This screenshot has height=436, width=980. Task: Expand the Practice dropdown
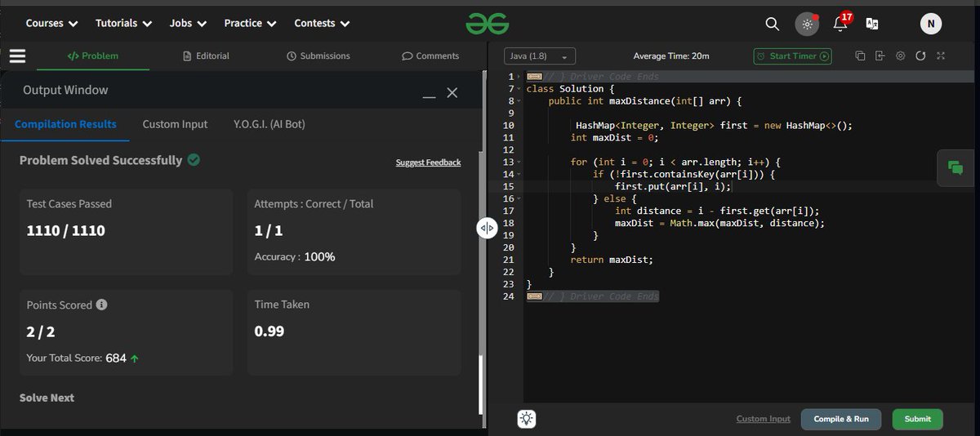coord(251,24)
